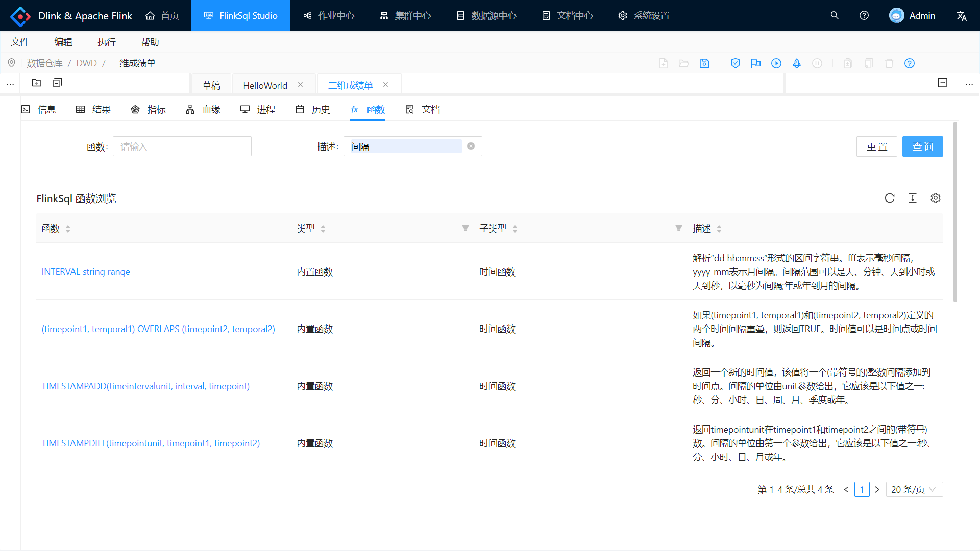
Task: Open the 20 条/页 page size dropdown
Action: [914, 489]
